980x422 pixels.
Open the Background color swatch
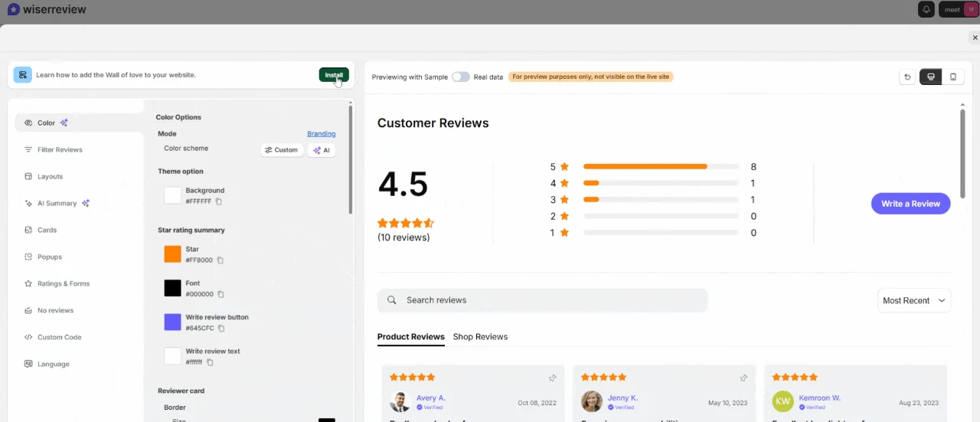172,195
